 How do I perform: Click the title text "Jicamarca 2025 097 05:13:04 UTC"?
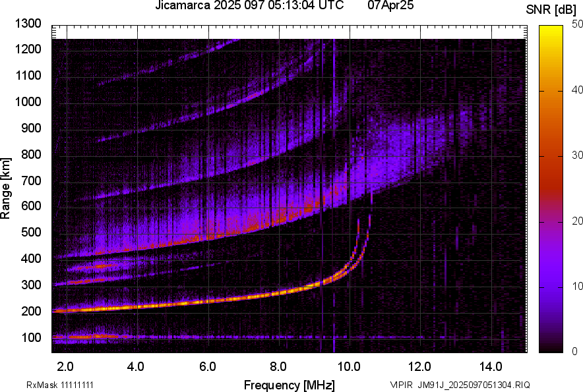pos(249,5)
